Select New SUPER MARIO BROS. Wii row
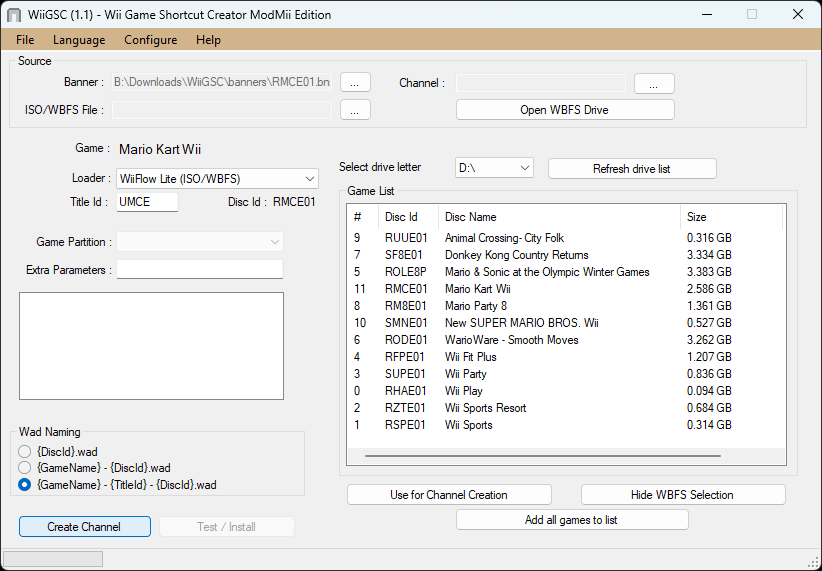This screenshot has height=571, width=822. tap(566, 323)
